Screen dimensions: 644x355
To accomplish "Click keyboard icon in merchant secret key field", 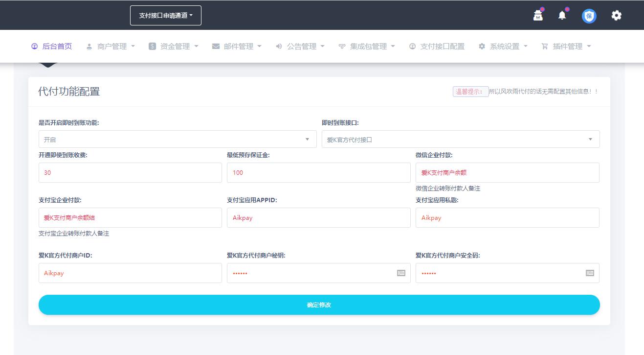I will tap(401, 273).
